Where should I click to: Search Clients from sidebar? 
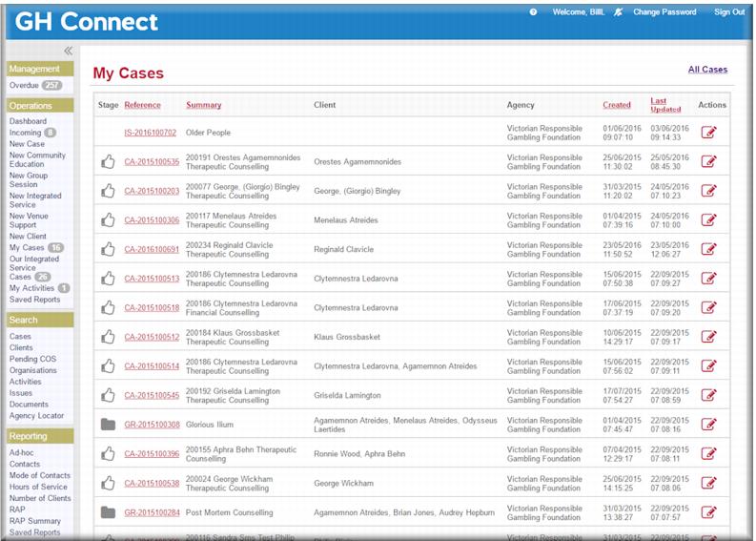click(x=21, y=347)
